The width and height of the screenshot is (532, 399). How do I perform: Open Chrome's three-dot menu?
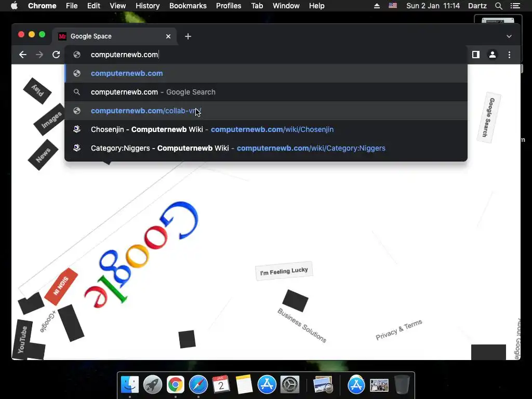pyautogui.click(x=509, y=55)
